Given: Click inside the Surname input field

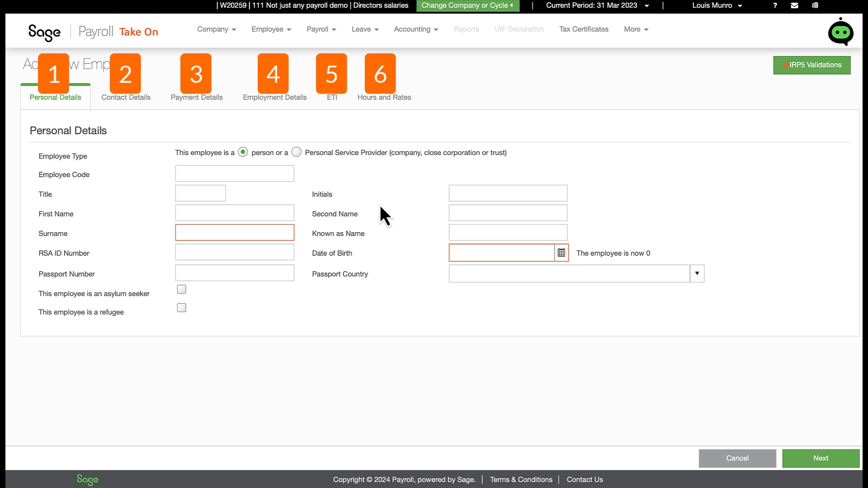Looking at the screenshot, I should tap(234, 232).
